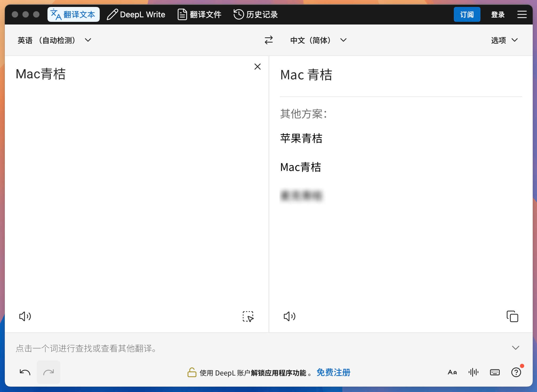Click the screen capture text selection icon
This screenshot has width=537, height=392.
pos(248,316)
